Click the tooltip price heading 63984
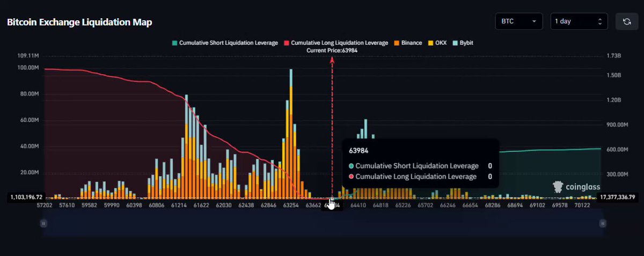The height and width of the screenshot is (256, 644). point(358,151)
